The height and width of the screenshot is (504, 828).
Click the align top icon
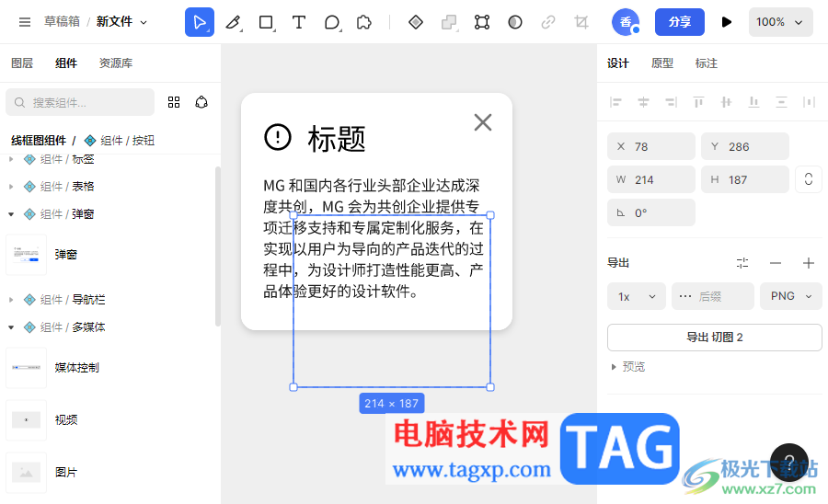click(698, 102)
